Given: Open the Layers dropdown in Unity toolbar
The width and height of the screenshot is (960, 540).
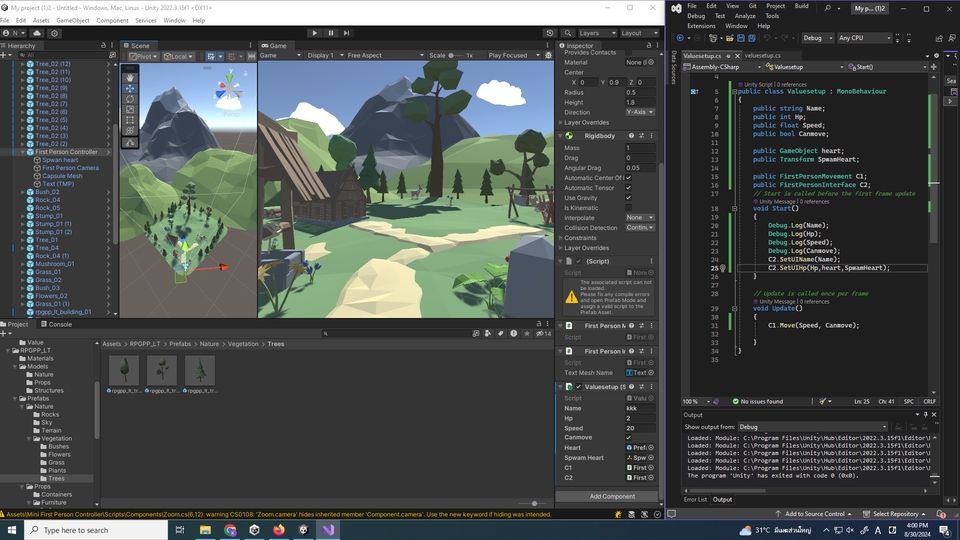Looking at the screenshot, I should 597,33.
